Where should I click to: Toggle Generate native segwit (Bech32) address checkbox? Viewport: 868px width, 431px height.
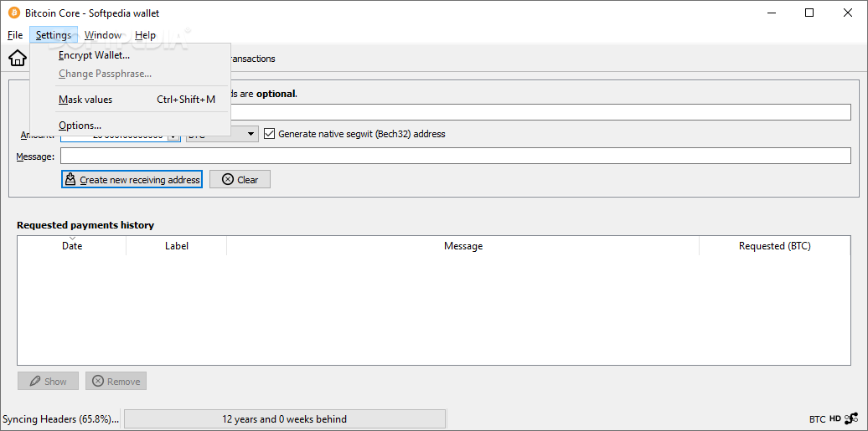[270, 134]
